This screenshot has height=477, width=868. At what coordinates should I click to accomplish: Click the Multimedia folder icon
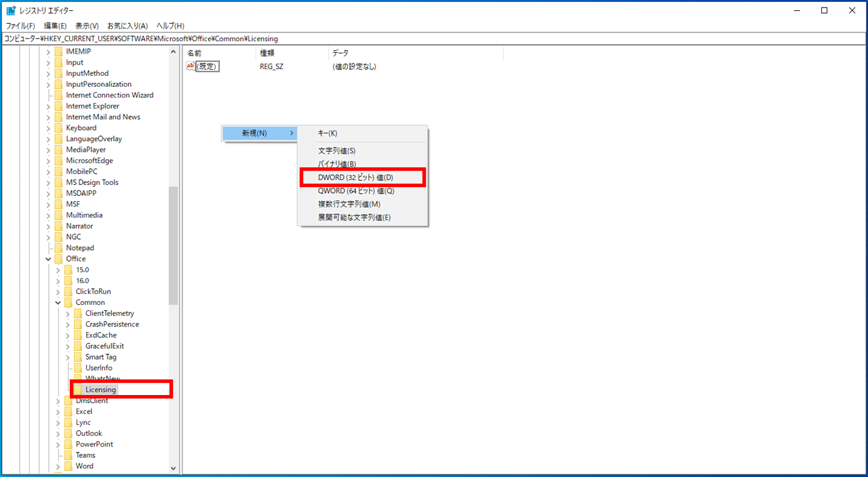point(58,215)
